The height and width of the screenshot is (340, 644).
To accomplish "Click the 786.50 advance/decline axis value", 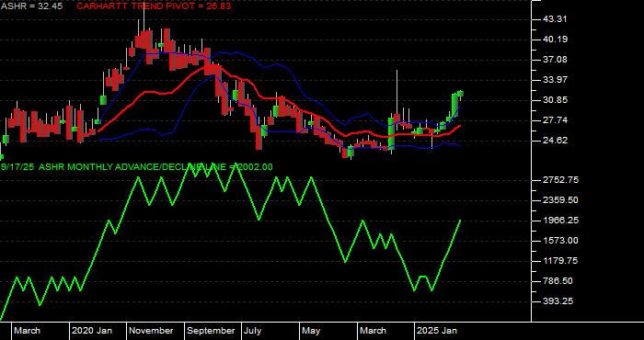I will (x=558, y=281).
